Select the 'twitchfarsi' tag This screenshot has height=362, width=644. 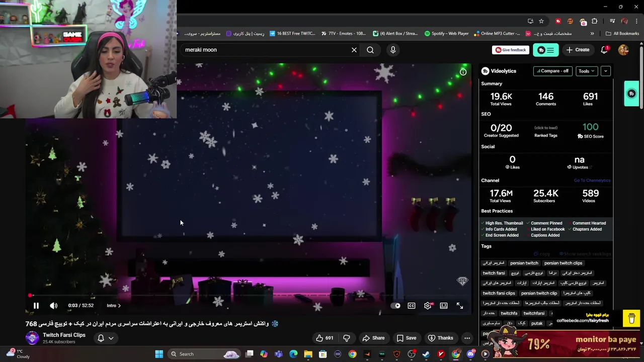coord(534,313)
